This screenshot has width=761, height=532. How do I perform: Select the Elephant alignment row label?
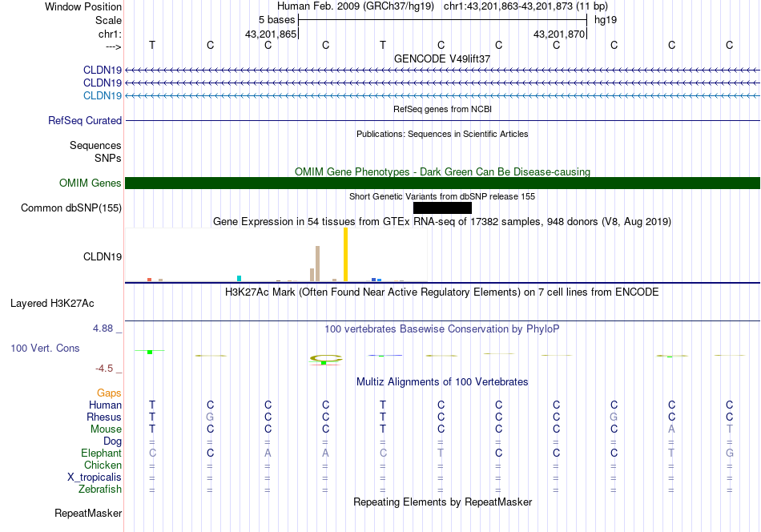click(102, 453)
